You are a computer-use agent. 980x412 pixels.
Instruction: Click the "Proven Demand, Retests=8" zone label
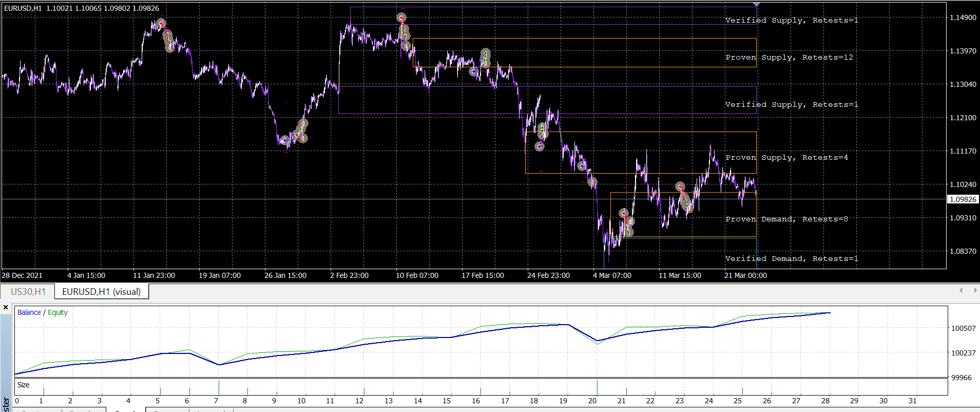[786, 219]
